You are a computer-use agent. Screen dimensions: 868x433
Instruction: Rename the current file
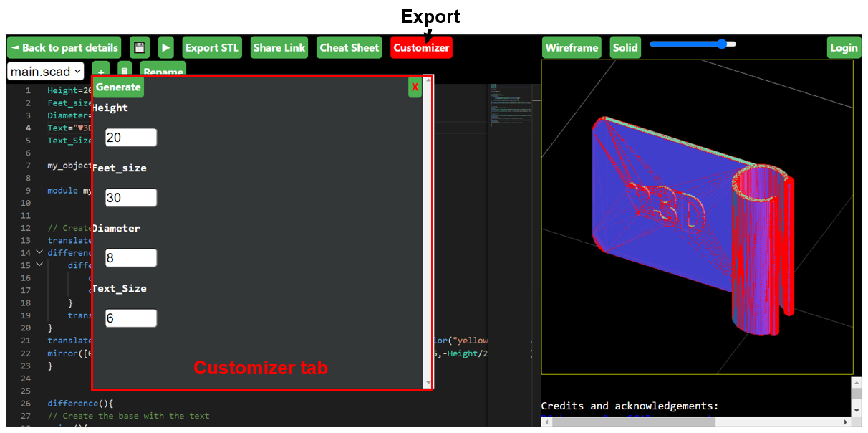(163, 71)
